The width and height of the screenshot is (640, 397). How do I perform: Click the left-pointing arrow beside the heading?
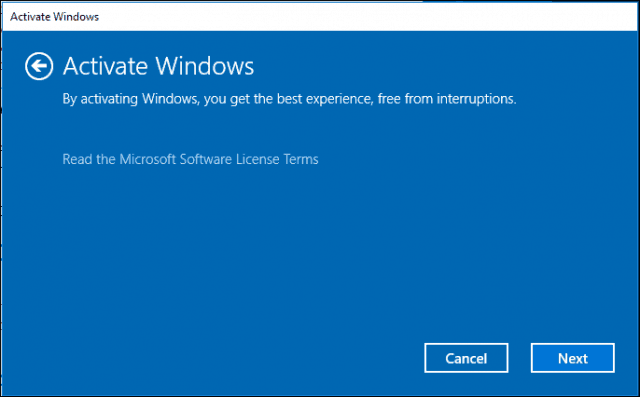[39, 66]
